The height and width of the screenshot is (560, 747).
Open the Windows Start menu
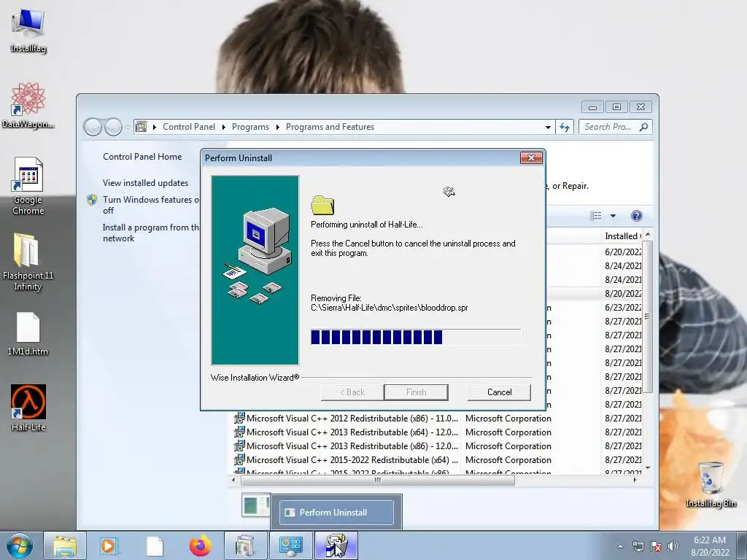pyautogui.click(x=20, y=545)
